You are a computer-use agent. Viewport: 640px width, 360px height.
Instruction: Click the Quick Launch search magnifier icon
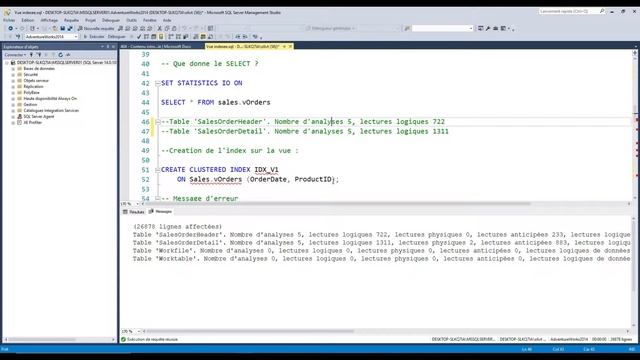click(602, 11)
